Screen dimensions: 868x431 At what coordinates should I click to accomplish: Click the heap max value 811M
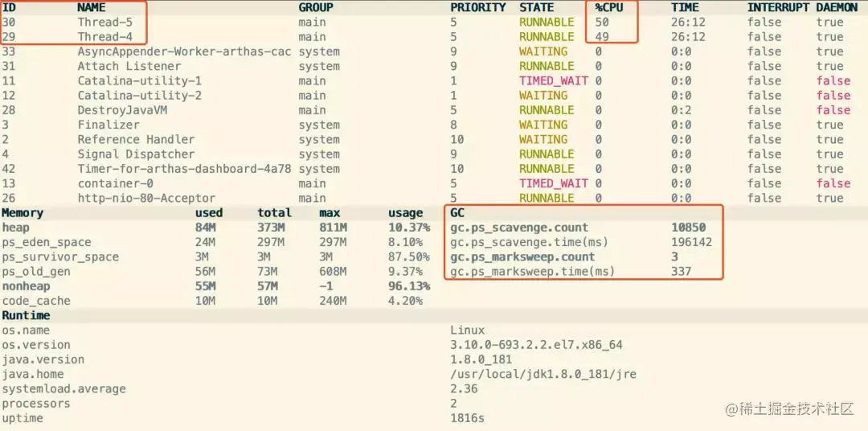pos(334,228)
